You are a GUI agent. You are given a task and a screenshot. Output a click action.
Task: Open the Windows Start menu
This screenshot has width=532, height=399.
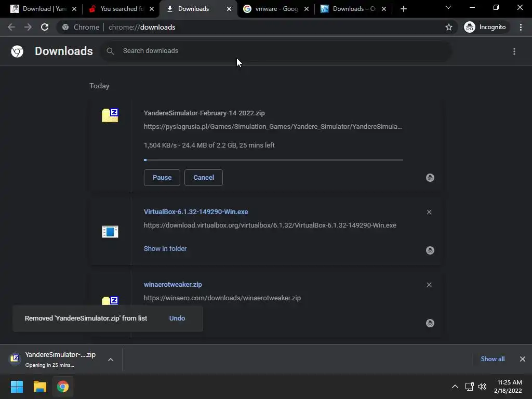coord(17,387)
